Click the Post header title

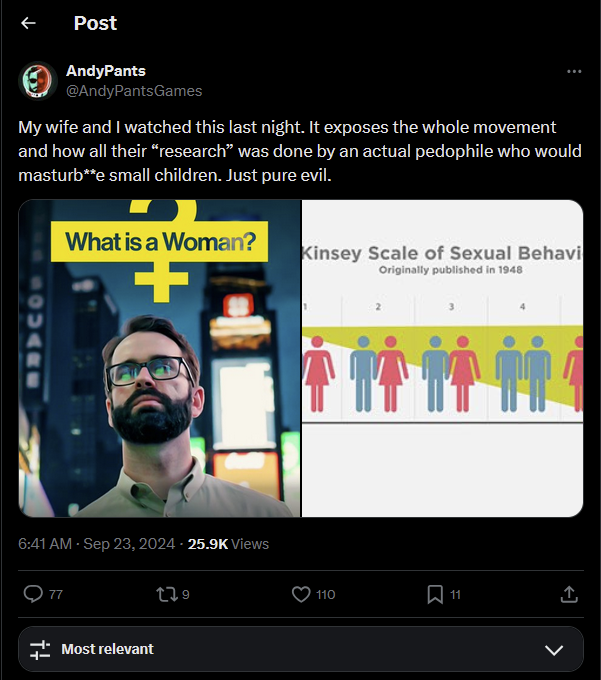point(95,23)
